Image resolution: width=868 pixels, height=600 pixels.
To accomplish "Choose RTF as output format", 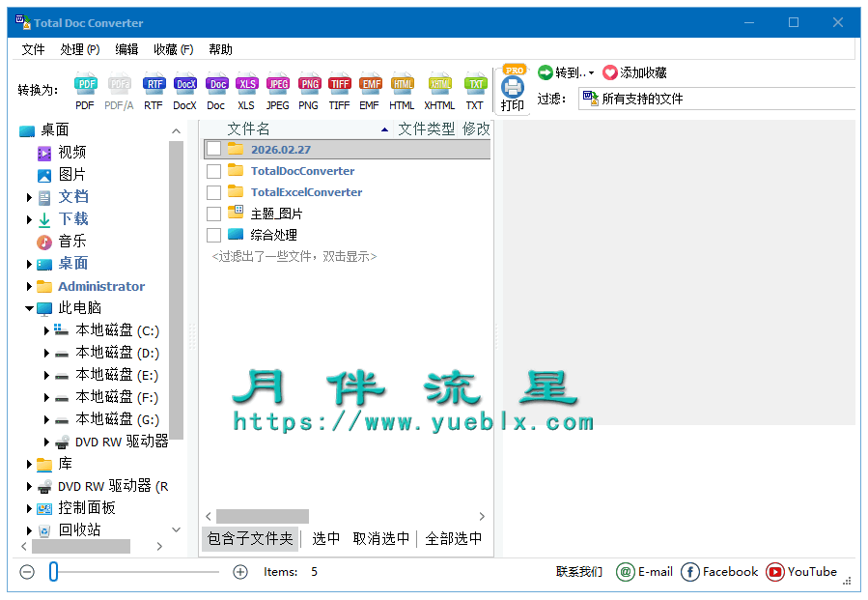I will (x=154, y=91).
